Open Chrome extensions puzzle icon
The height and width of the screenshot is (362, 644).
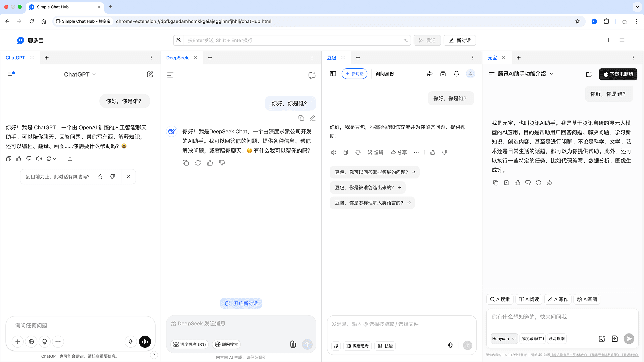pyautogui.click(x=606, y=21)
